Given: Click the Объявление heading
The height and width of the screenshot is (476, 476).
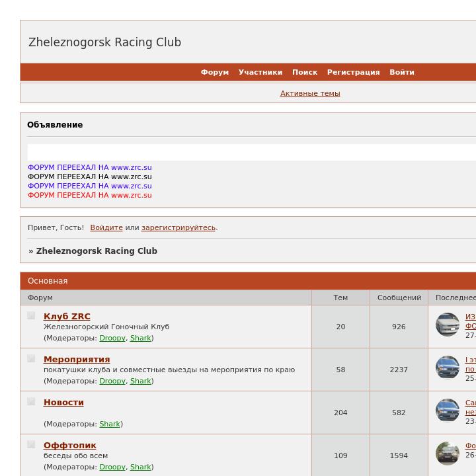Looking at the screenshot, I should pyautogui.click(x=55, y=125).
